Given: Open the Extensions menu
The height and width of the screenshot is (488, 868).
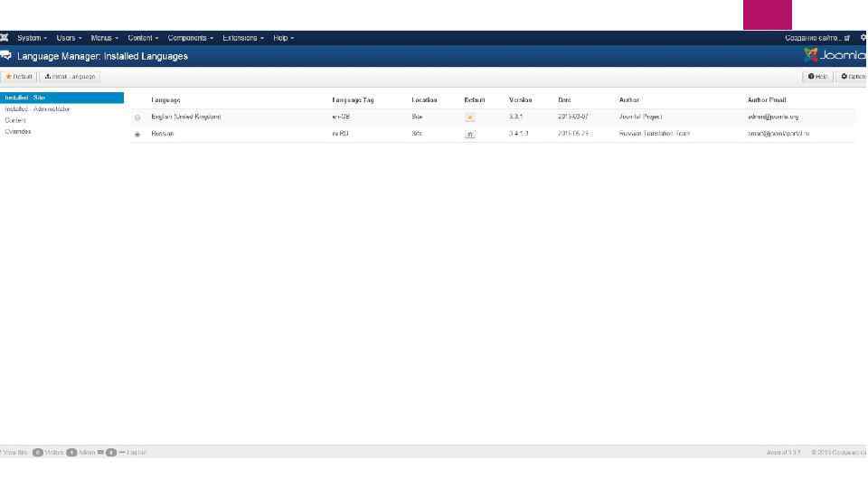Looking at the screenshot, I should tap(243, 38).
